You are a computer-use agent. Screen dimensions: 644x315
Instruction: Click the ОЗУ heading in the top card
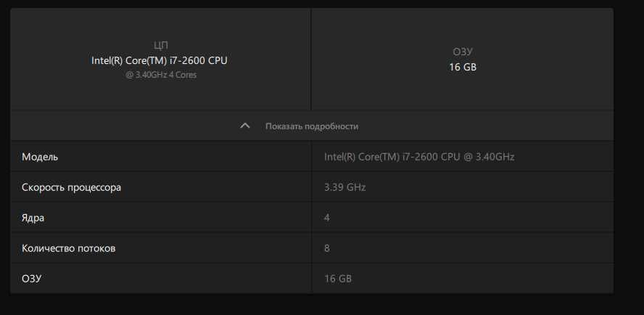[463, 52]
